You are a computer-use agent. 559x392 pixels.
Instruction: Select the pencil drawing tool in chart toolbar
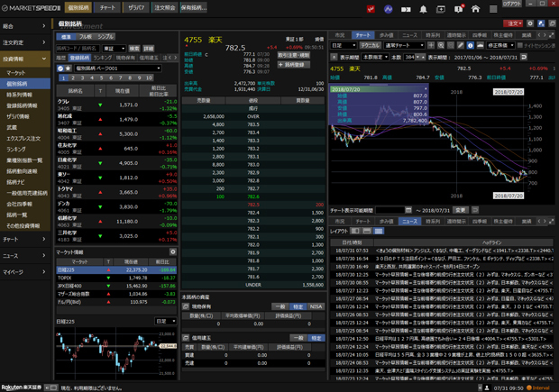click(x=461, y=45)
